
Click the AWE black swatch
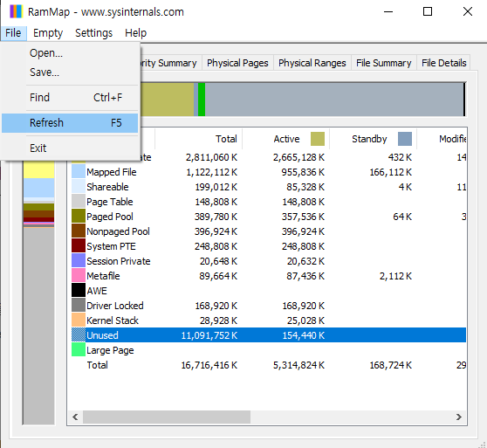tap(79, 291)
